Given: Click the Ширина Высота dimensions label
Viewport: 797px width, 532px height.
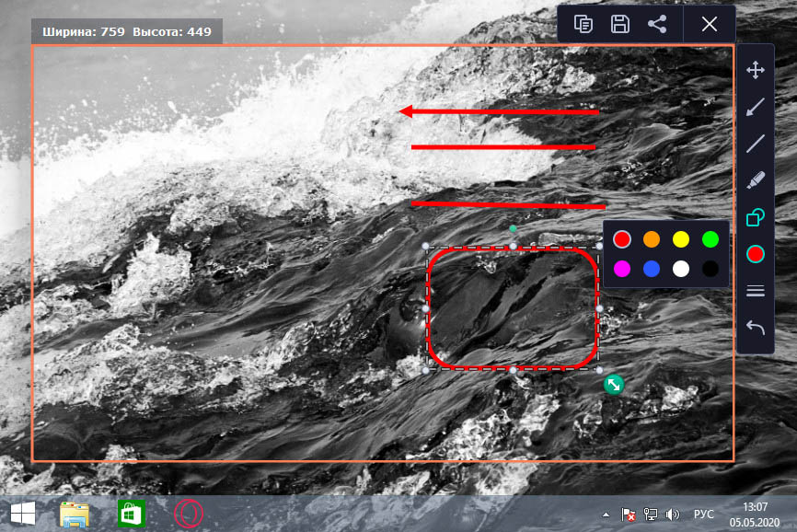Looking at the screenshot, I should [127, 31].
